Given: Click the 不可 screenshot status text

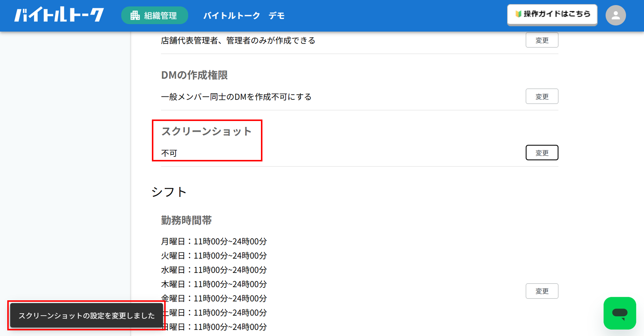Looking at the screenshot, I should 169,153.
